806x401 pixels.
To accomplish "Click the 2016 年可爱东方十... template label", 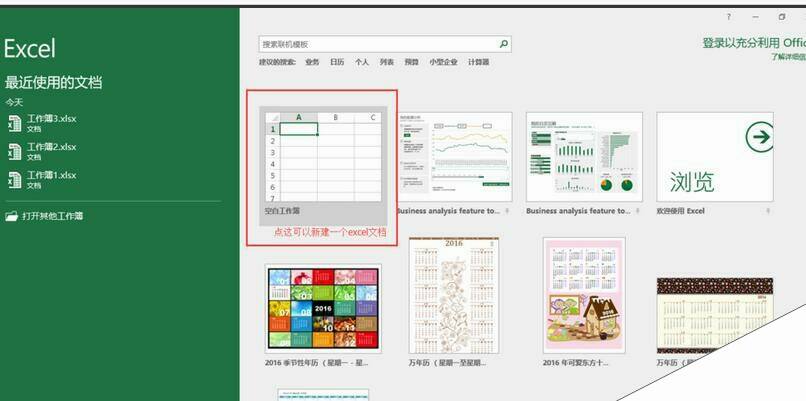I will [x=575, y=362].
